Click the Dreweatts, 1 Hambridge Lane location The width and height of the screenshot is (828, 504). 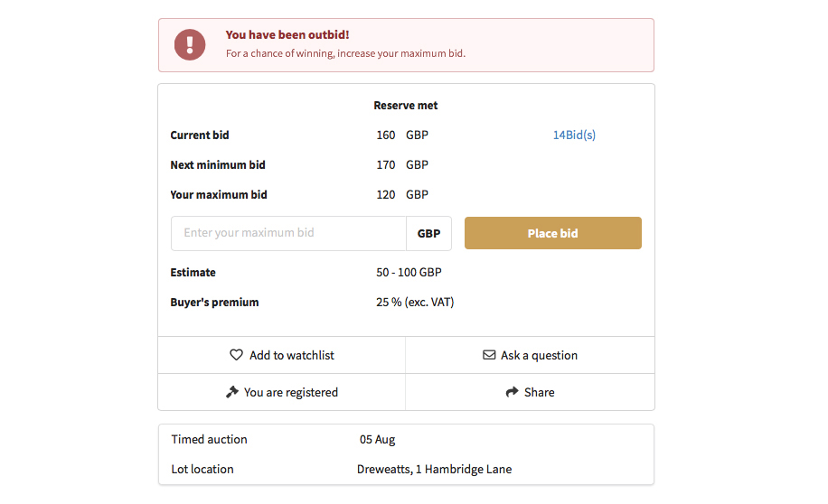(x=434, y=469)
